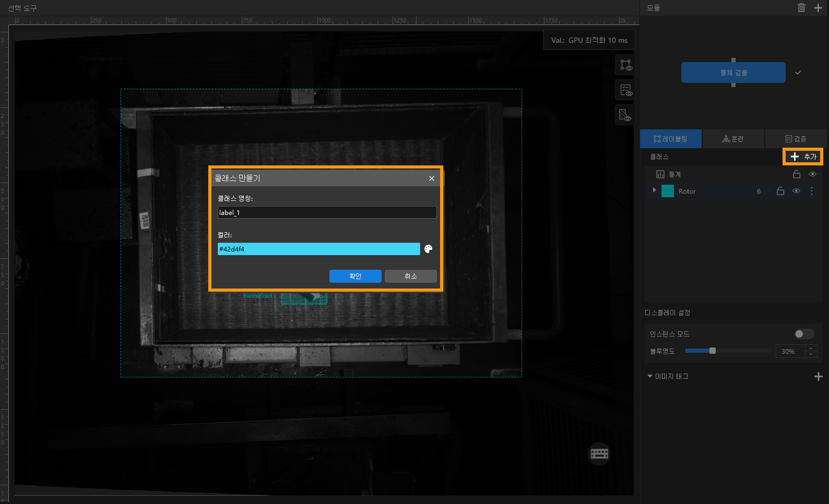829x504 pixels.
Task: Collapse the 이미지 태그 section
Action: (x=650, y=376)
